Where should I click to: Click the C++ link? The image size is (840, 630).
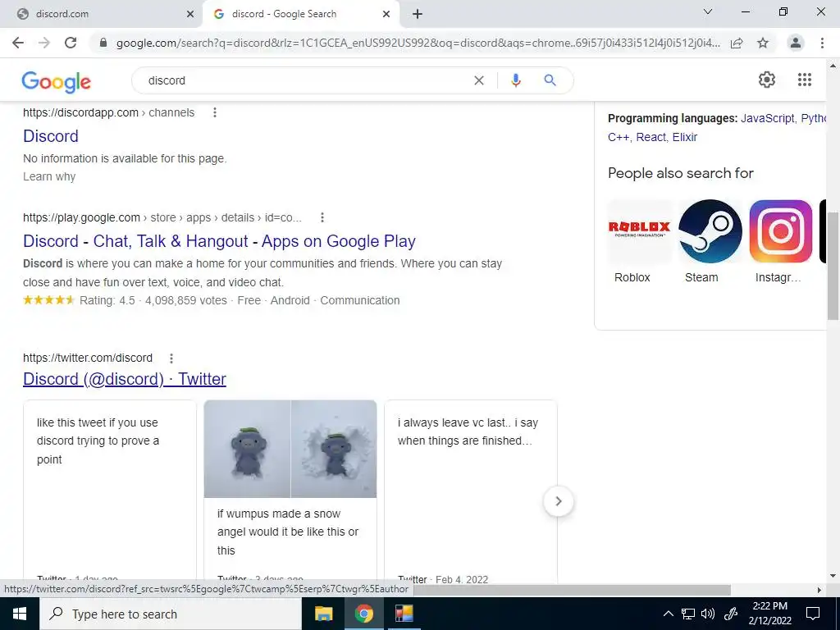[x=619, y=137]
